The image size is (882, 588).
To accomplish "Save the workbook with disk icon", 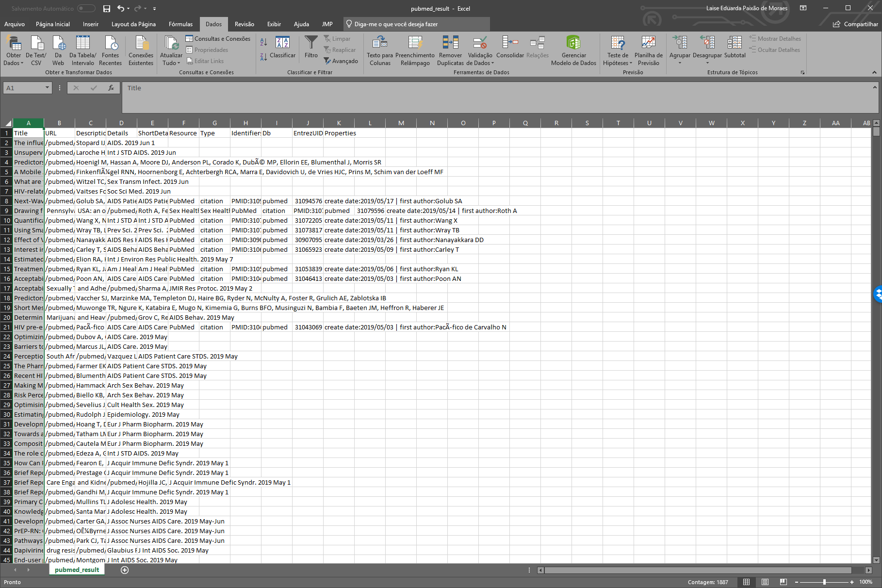I will pyautogui.click(x=107, y=8).
